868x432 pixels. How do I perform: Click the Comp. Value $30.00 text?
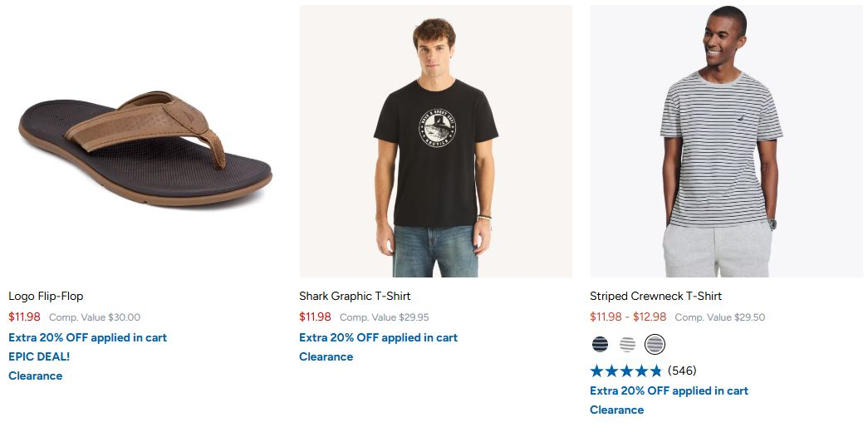coord(95,317)
